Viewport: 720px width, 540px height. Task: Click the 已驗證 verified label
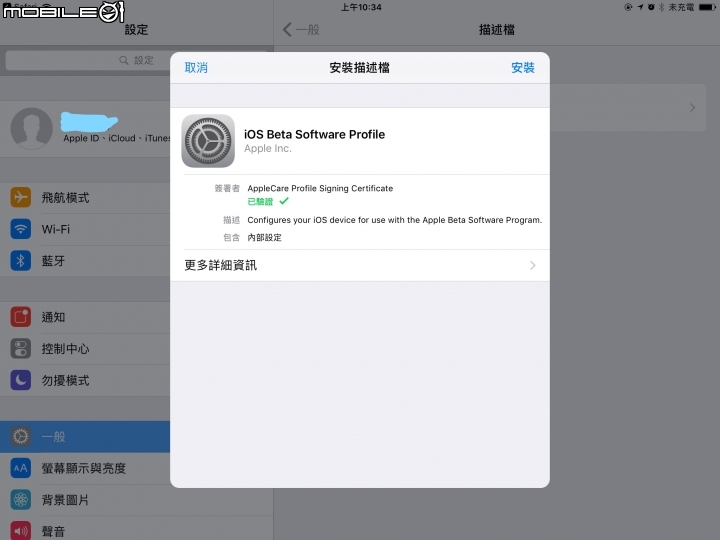[260, 201]
